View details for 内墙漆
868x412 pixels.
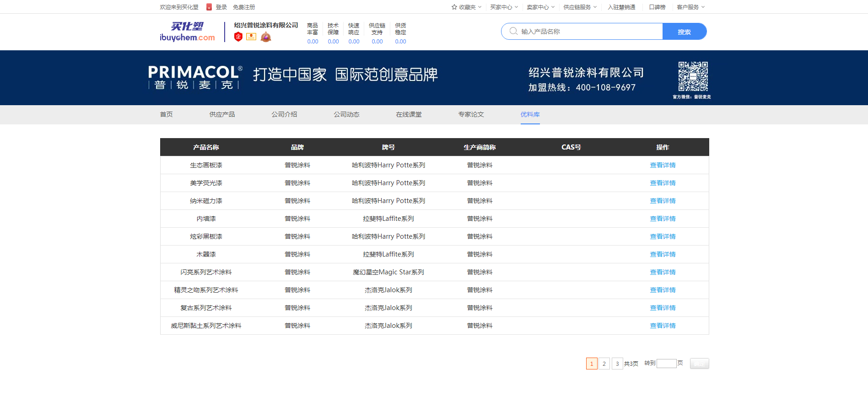click(663, 219)
